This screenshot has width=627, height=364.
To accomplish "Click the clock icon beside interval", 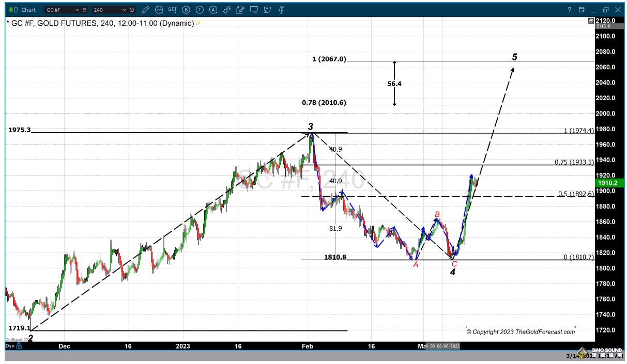I will 132,10.
